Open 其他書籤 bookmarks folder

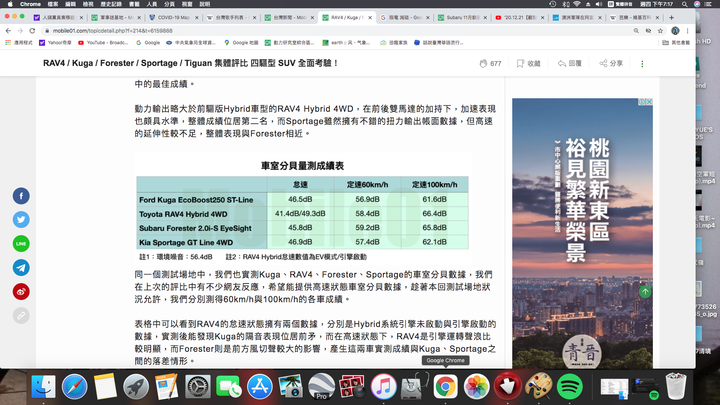point(676,43)
